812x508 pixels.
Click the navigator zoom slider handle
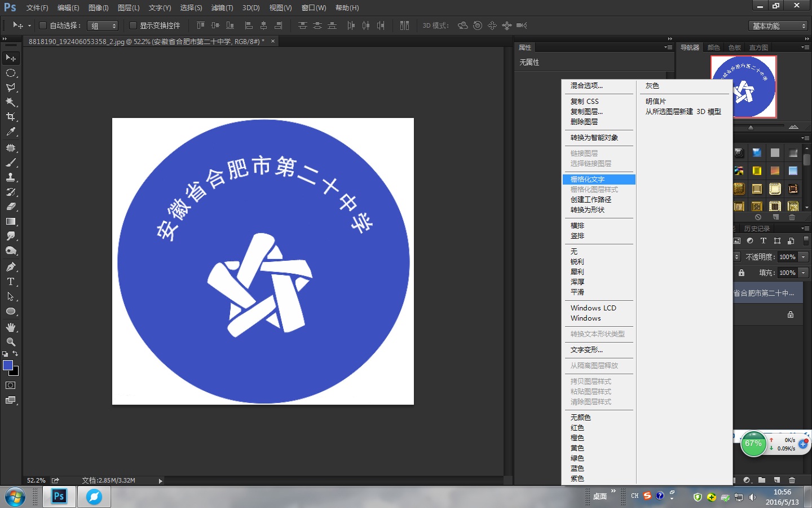[x=751, y=128]
